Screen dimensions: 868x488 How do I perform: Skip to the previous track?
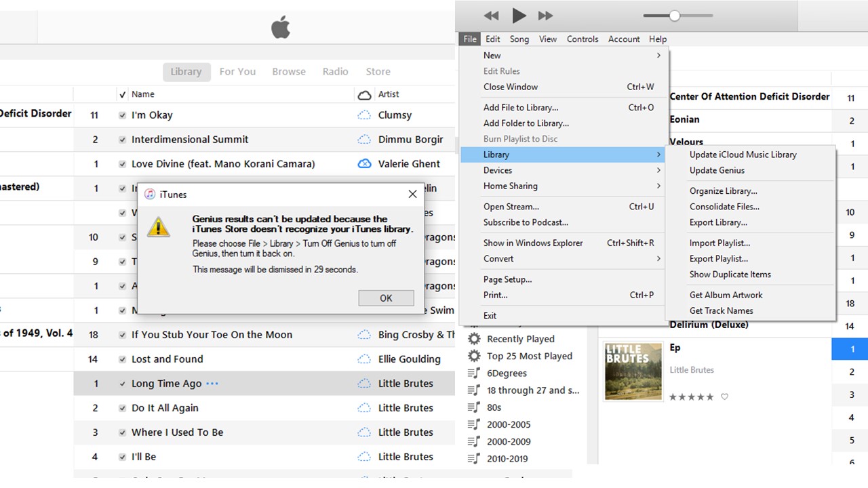pos(492,16)
